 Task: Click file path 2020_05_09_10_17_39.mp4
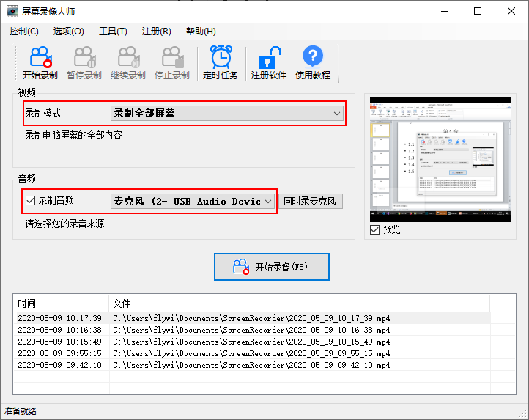[251, 318]
